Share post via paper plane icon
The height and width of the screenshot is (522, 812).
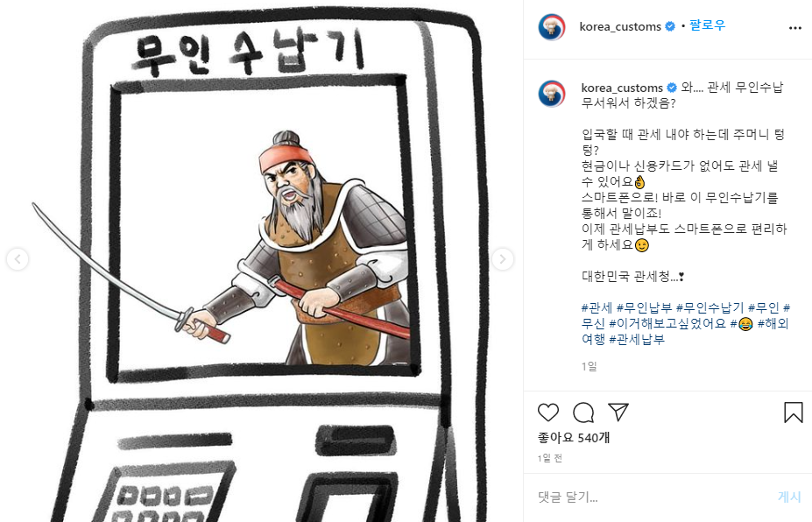[618, 412]
